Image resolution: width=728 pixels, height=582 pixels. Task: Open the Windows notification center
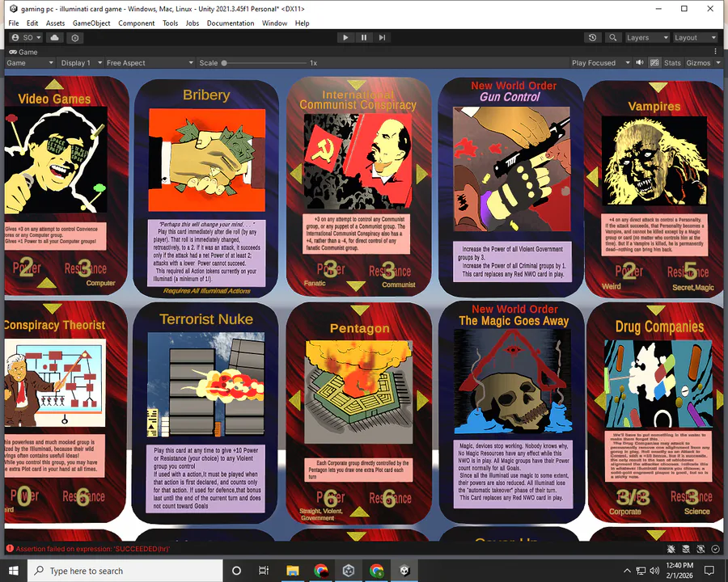(x=709, y=571)
